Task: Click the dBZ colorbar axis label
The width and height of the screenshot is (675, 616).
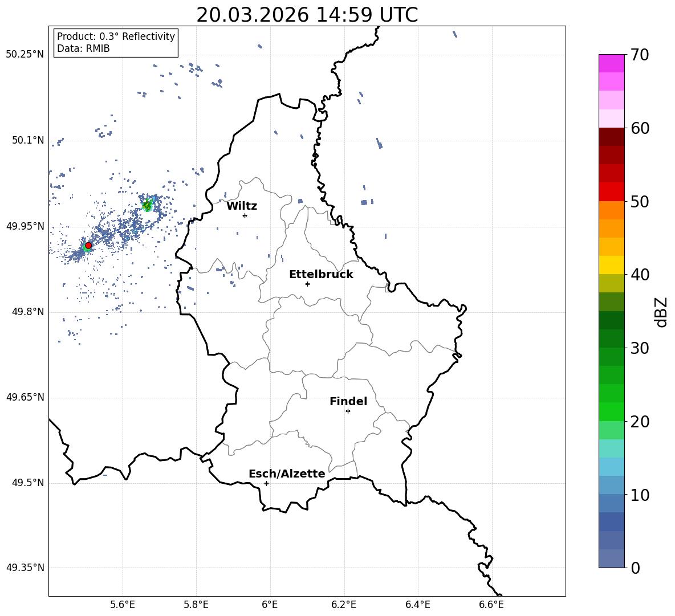Action: pos(661,312)
